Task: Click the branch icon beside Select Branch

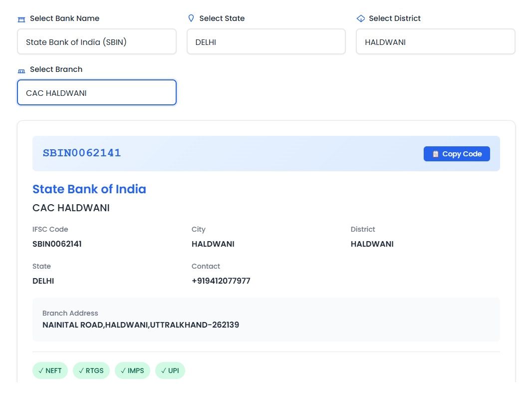Action: coord(21,70)
